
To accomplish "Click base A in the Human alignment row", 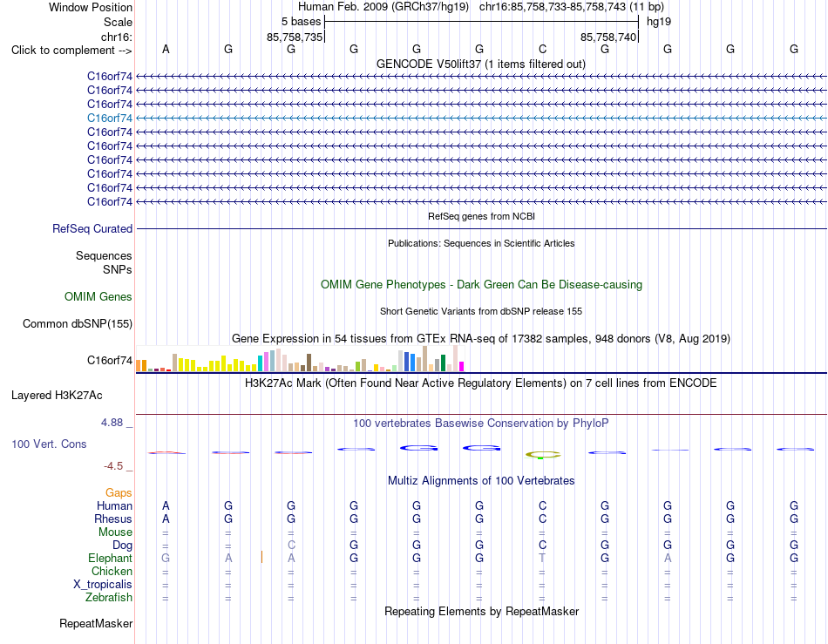I will 166,506.
